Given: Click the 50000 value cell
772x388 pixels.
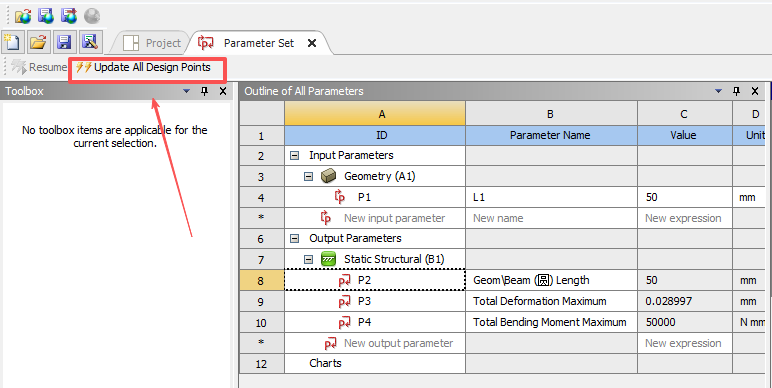Looking at the screenshot, I should click(x=685, y=322).
